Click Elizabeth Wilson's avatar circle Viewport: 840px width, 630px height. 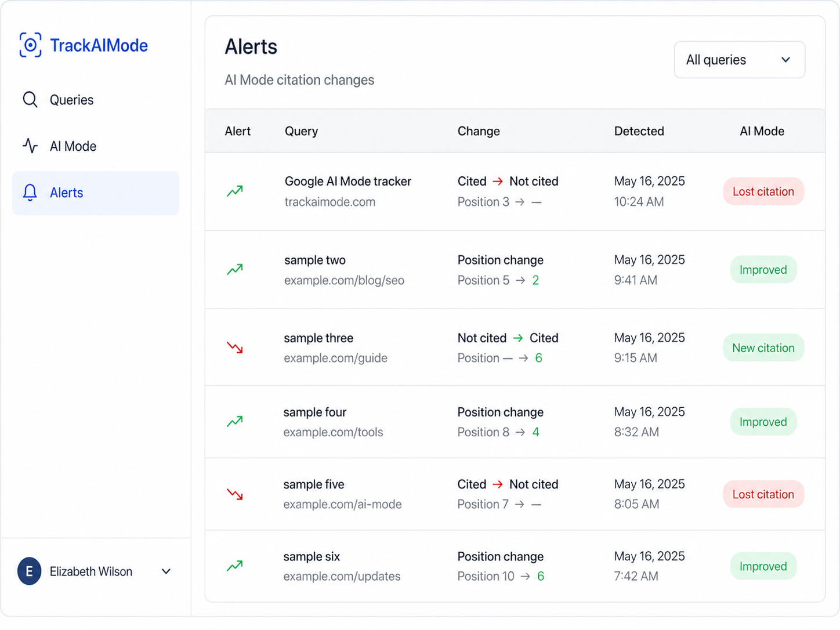[x=29, y=571]
